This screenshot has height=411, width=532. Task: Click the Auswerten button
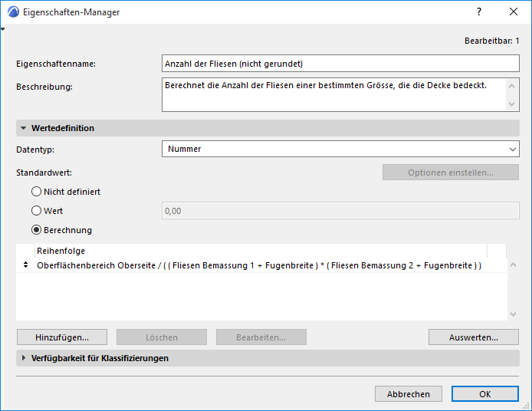[473, 337]
